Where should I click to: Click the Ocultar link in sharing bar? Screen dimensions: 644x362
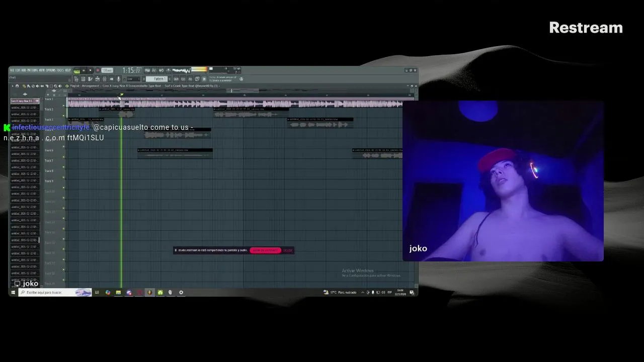coord(287,250)
